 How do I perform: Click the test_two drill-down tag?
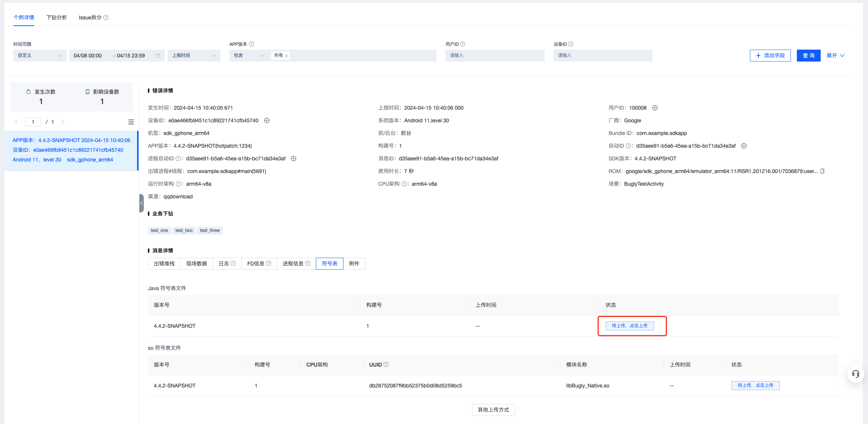click(x=184, y=230)
